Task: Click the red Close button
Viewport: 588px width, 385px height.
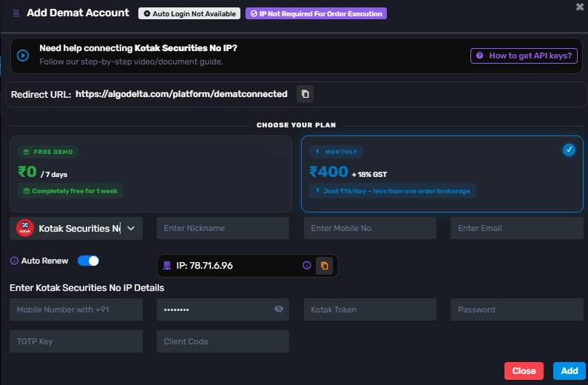Action: tap(524, 371)
